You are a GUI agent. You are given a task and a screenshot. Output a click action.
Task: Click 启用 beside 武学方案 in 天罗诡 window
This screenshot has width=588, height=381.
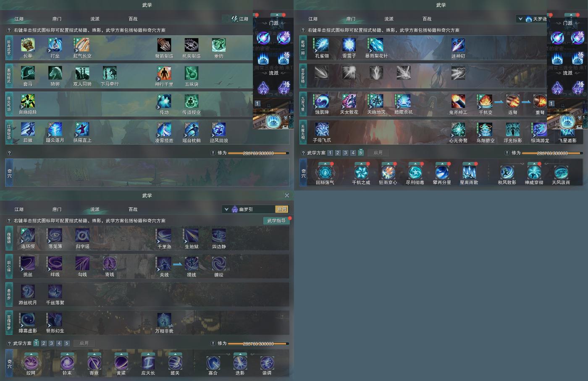(378, 153)
